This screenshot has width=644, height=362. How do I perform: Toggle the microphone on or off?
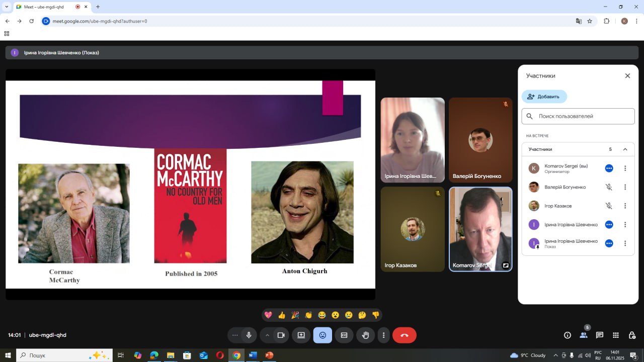[x=249, y=335]
